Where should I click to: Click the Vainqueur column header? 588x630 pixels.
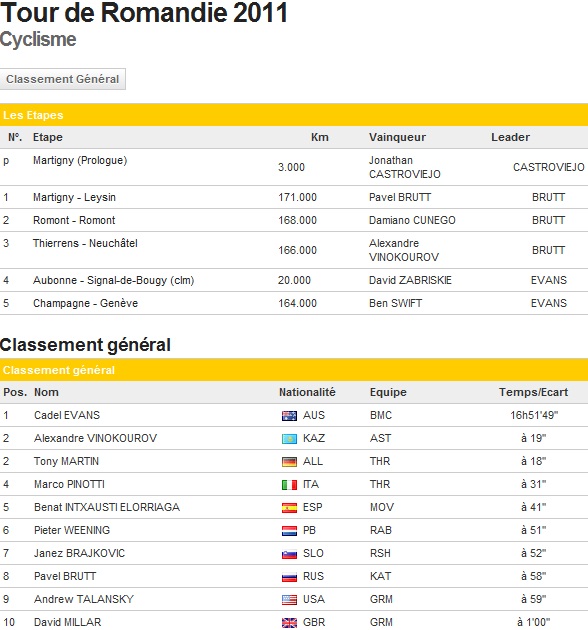(x=397, y=137)
